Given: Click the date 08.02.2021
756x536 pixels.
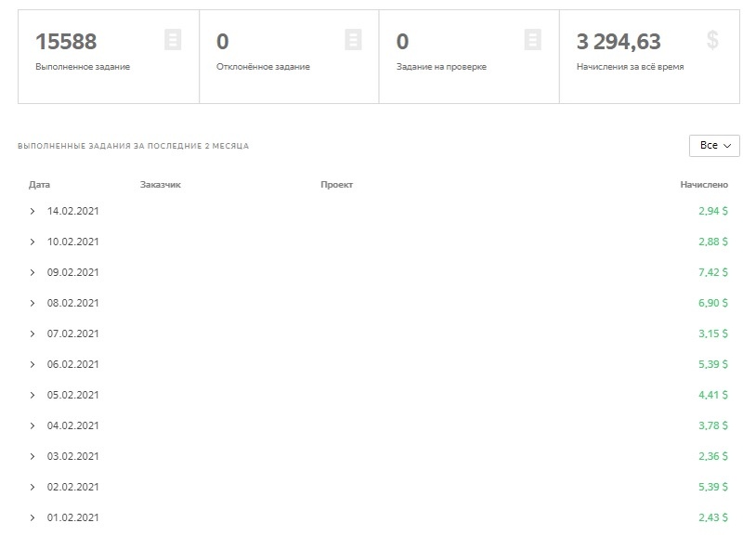Looking at the screenshot, I should coord(72,303).
